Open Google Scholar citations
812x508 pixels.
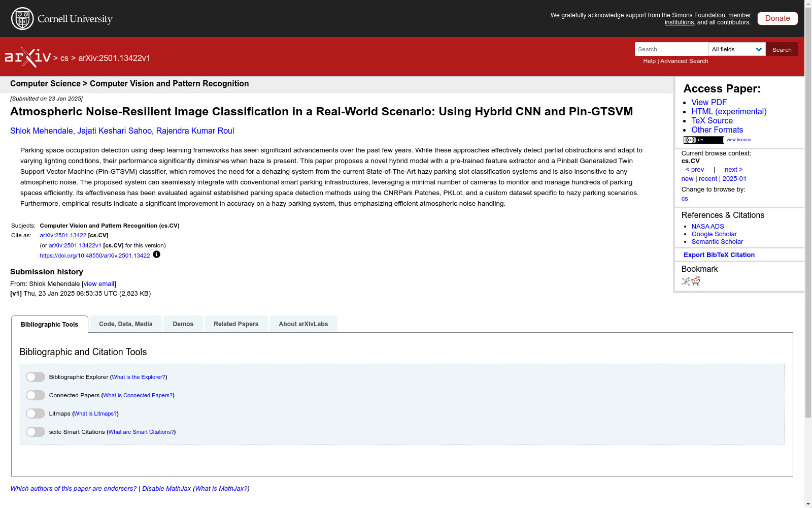pos(714,234)
